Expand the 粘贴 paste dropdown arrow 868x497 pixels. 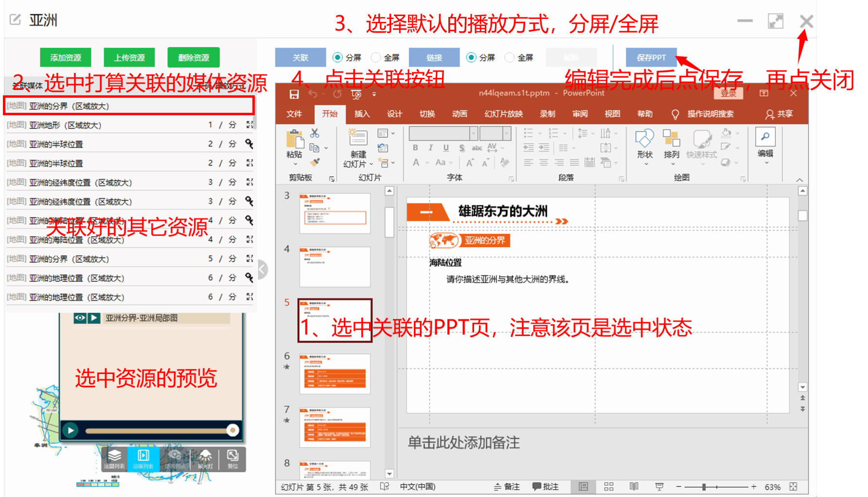tap(295, 164)
